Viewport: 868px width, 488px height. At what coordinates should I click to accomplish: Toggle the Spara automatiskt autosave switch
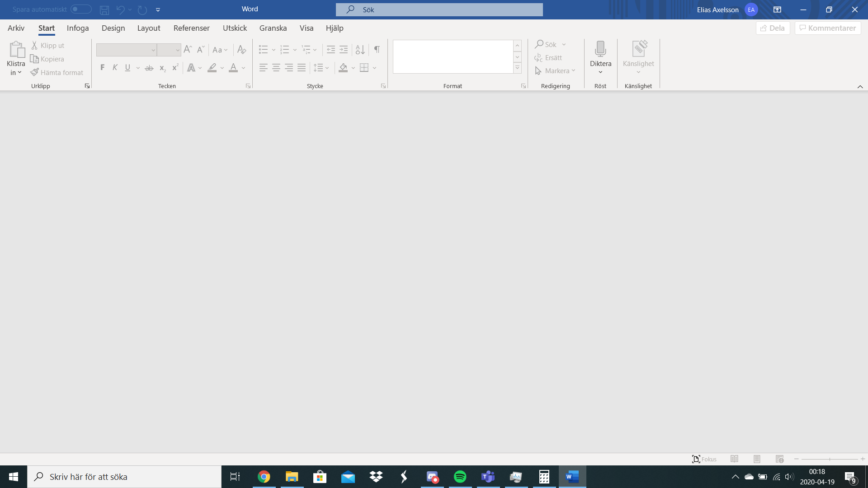pyautogui.click(x=81, y=9)
